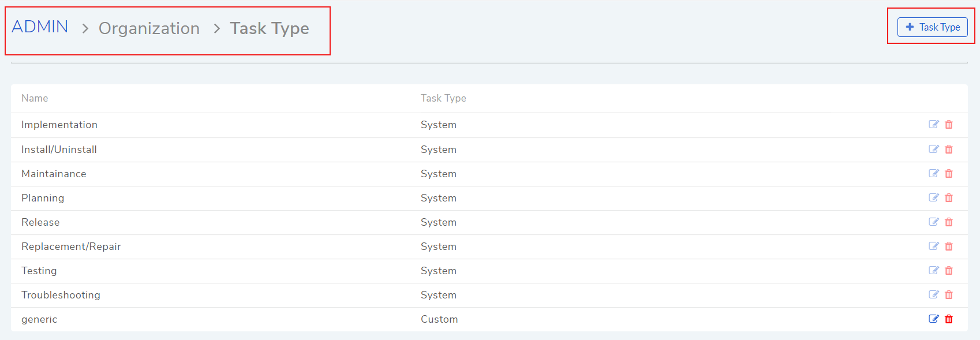
Task: Click the Name column header
Action: (x=35, y=98)
